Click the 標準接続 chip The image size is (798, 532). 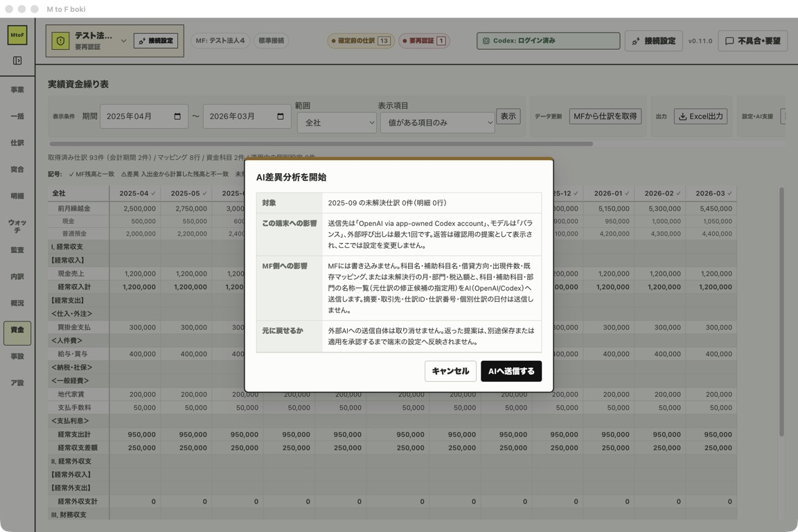[x=272, y=40]
